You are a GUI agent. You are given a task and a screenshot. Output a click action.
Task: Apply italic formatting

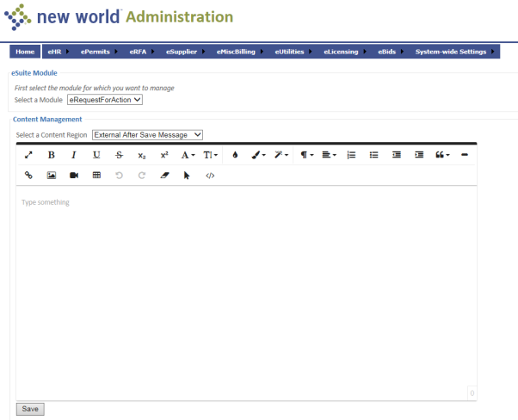[x=73, y=155]
